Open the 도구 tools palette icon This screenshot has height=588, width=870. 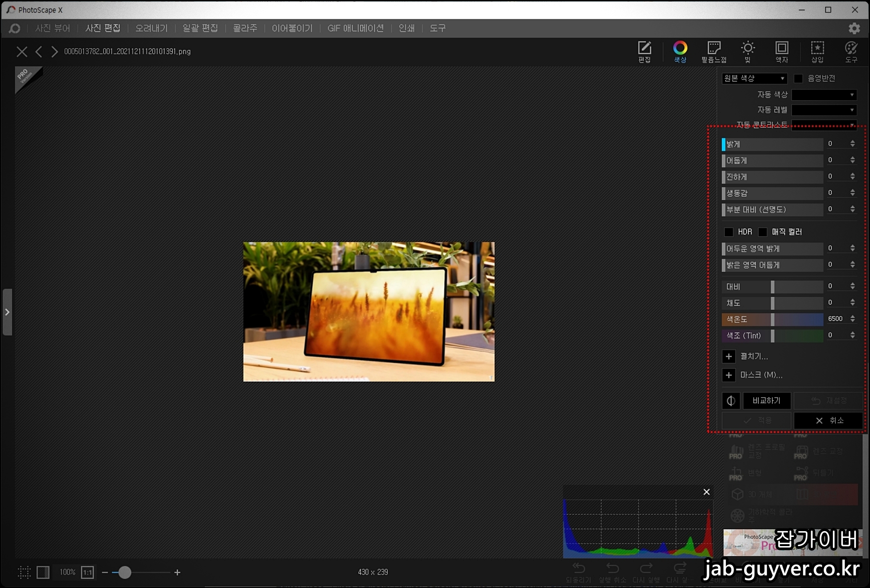[851, 52]
